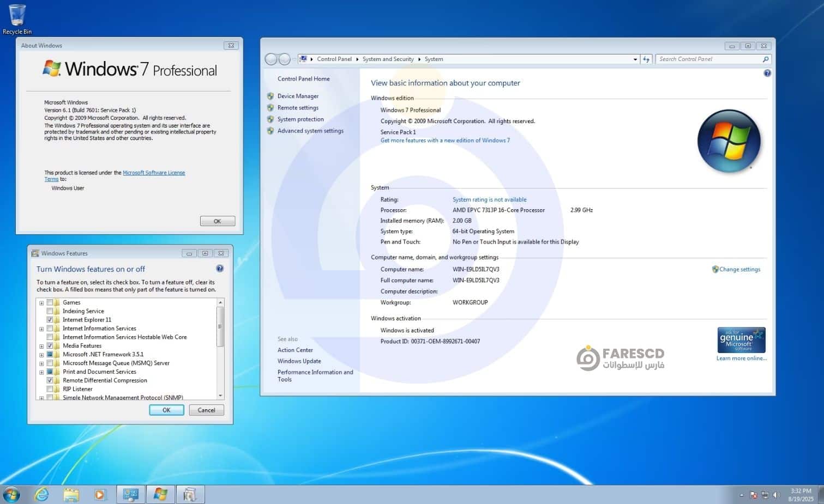The width and height of the screenshot is (824, 504).
Task: Open volume speaker tray icon
Action: (777, 495)
